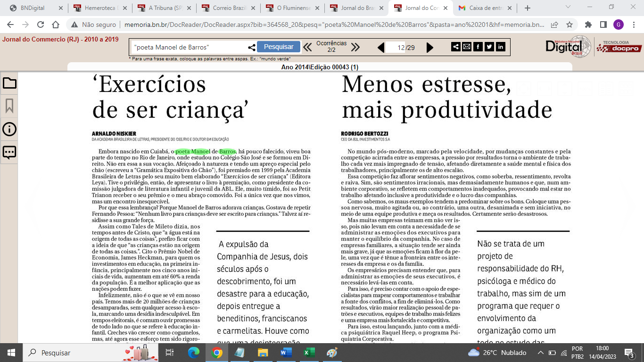Click the 'Ano 2014\Edição 00043 (1)' label
644x362 pixels.
[x=320, y=67]
